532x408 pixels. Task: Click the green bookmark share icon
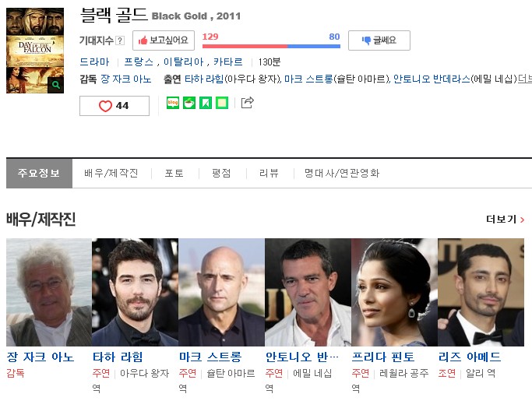(206, 103)
